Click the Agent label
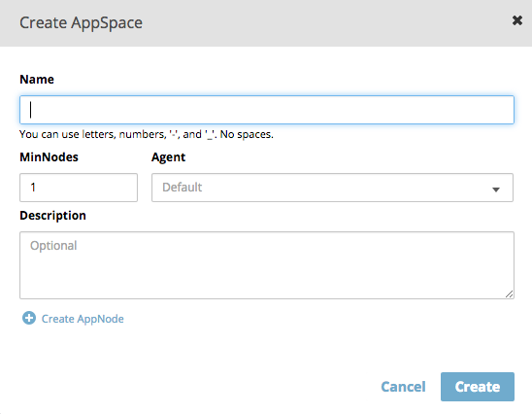This screenshot has width=532, height=414. tap(168, 157)
